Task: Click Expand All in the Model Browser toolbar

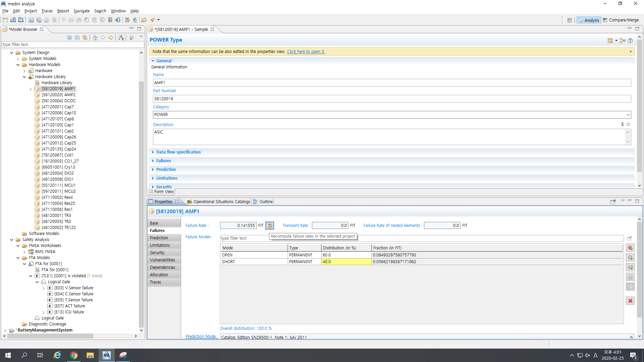Action: pyautogui.click(x=70, y=38)
